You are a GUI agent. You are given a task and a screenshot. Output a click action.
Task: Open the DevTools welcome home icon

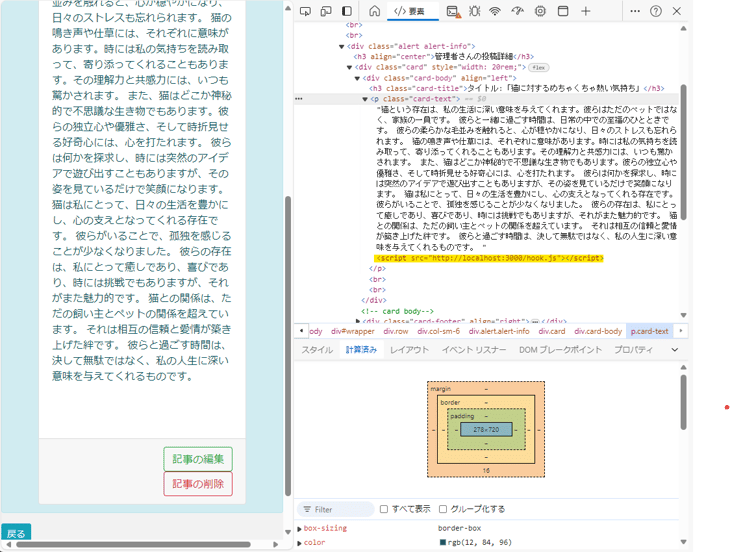click(374, 11)
